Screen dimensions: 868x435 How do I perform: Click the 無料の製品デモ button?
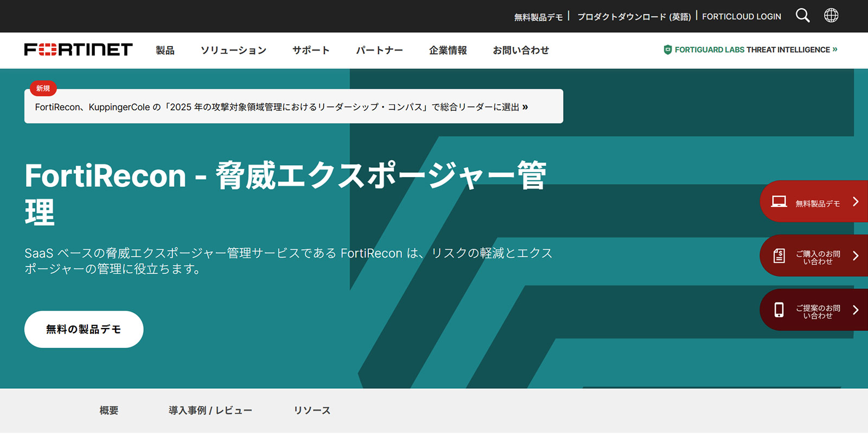click(84, 329)
